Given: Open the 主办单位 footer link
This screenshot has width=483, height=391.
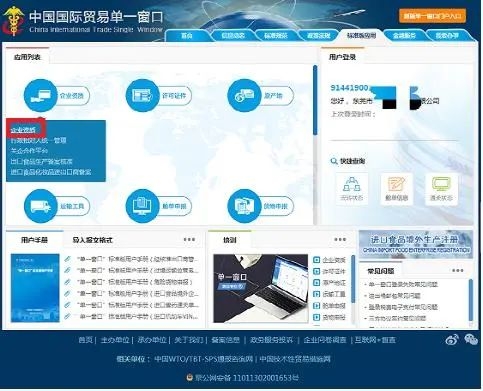Looking at the screenshot, I should [x=115, y=340].
